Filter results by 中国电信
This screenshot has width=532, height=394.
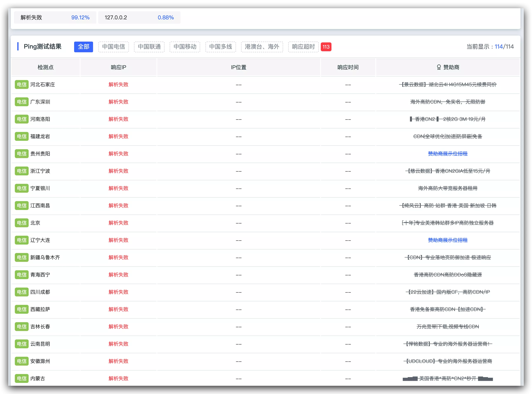pos(114,47)
